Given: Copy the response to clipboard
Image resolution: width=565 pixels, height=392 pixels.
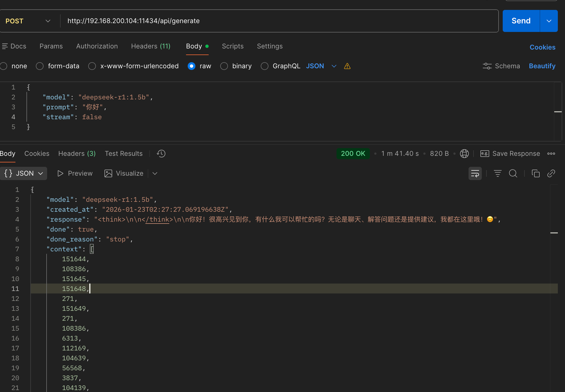Looking at the screenshot, I should coord(536,173).
